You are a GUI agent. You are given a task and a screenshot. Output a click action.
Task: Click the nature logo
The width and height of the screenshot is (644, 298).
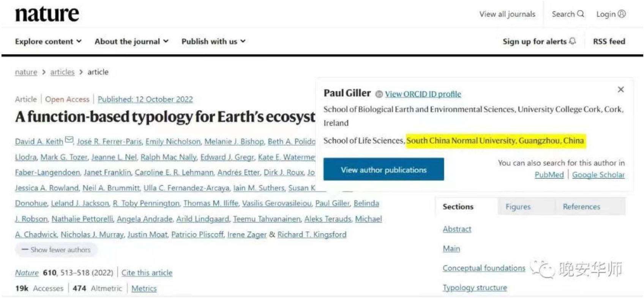(x=47, y=14)
